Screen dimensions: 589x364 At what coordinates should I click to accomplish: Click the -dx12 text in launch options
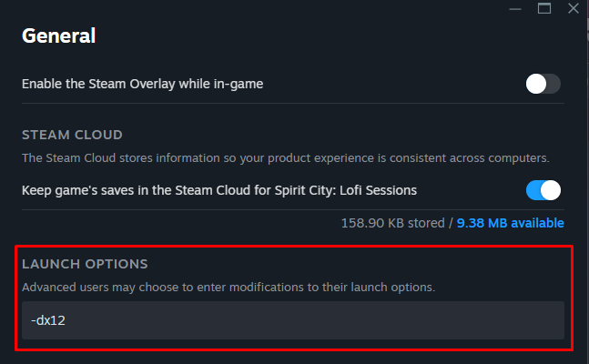[x=46, y=320]
